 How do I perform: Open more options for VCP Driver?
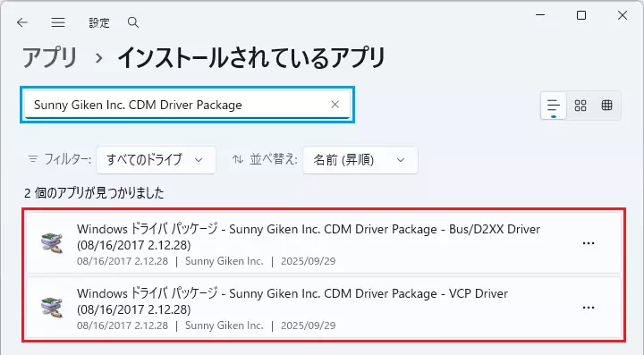(589, 308)
